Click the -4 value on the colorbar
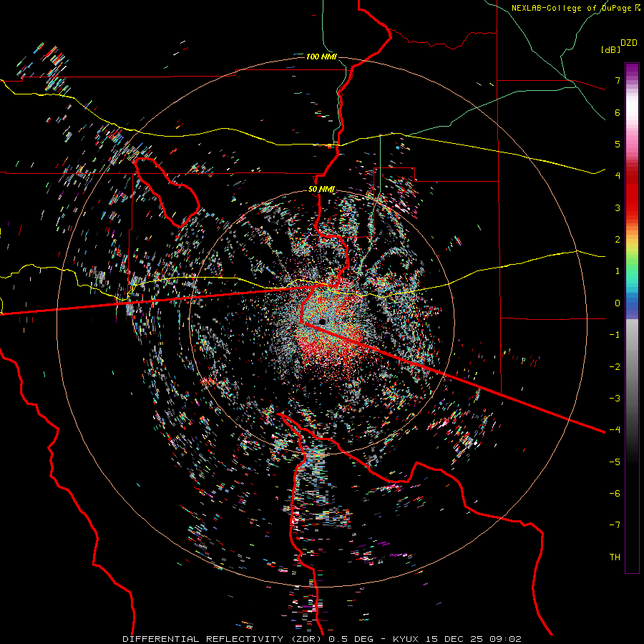Image resolution: width=644 pixels, height=644 pixels. click(x=615, y=429)
